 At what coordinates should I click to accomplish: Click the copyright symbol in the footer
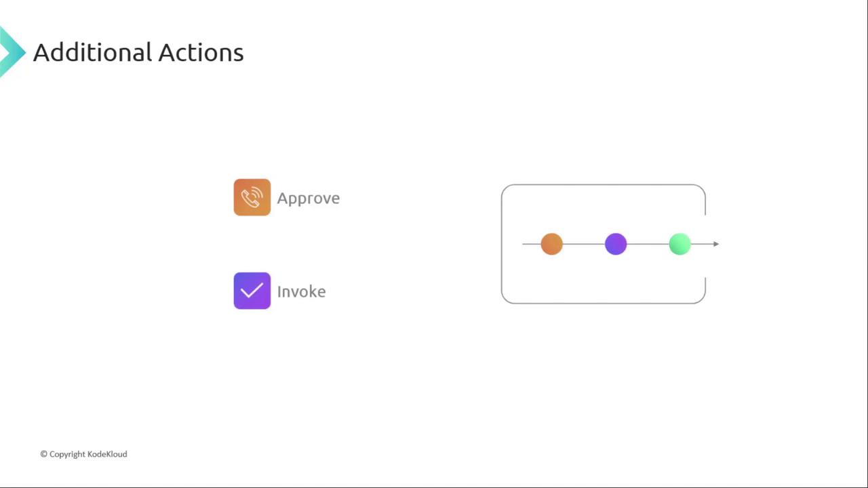pos(43,454)
